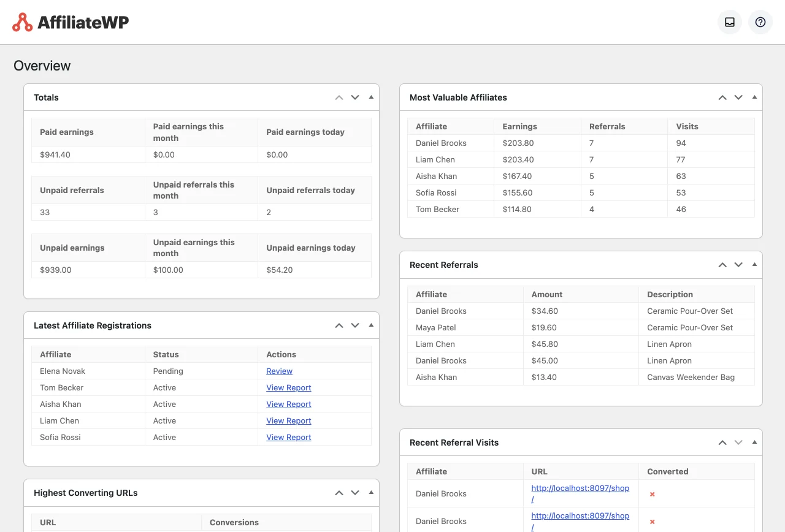Open View Report for Sofia Rossi
Image resolution: width=785 pixels, height=532 pixels.
(x=289, y=437)
